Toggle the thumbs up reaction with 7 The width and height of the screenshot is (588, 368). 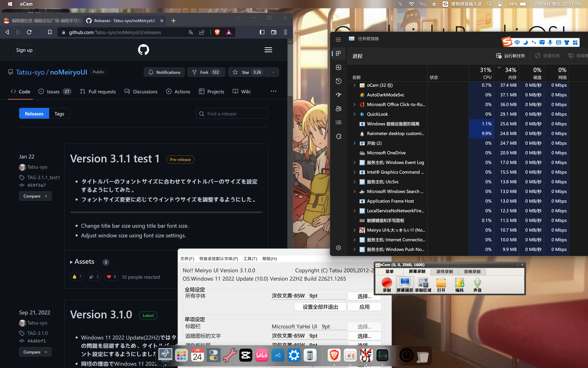pyautogui.click(x=77, y=276)
